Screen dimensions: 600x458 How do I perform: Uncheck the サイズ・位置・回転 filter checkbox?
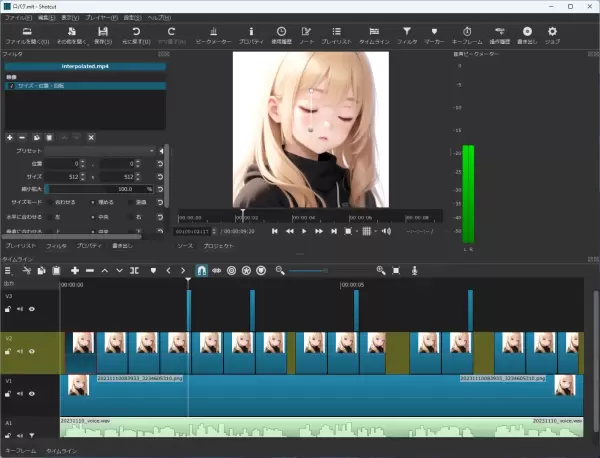[x=11, y=86]
